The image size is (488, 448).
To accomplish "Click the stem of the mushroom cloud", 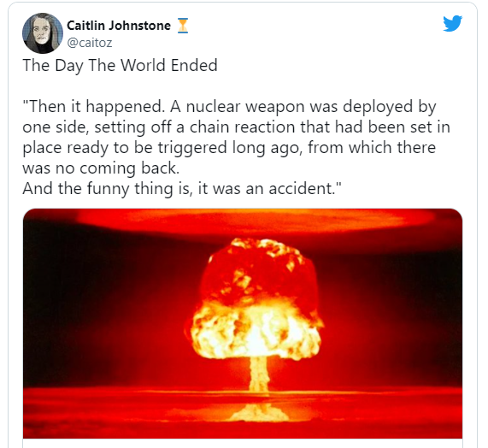I will coord(259,375).
